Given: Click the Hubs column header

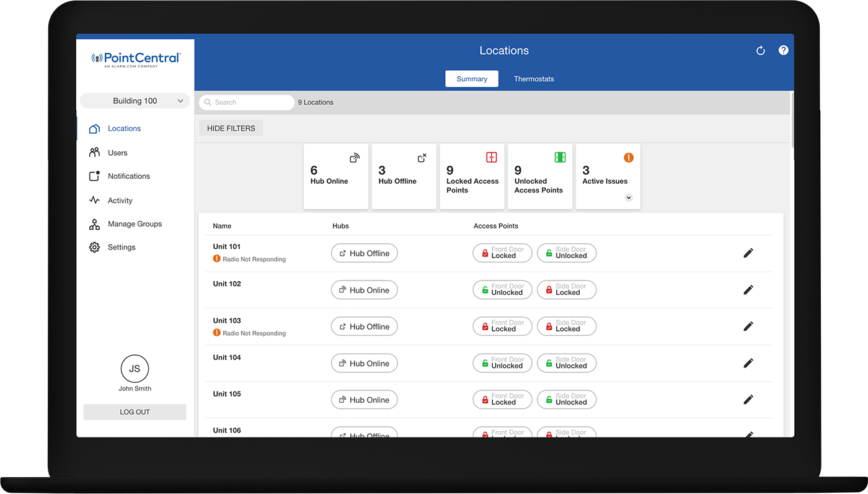Looking at the screenshot, I should [x=341, y=226].
